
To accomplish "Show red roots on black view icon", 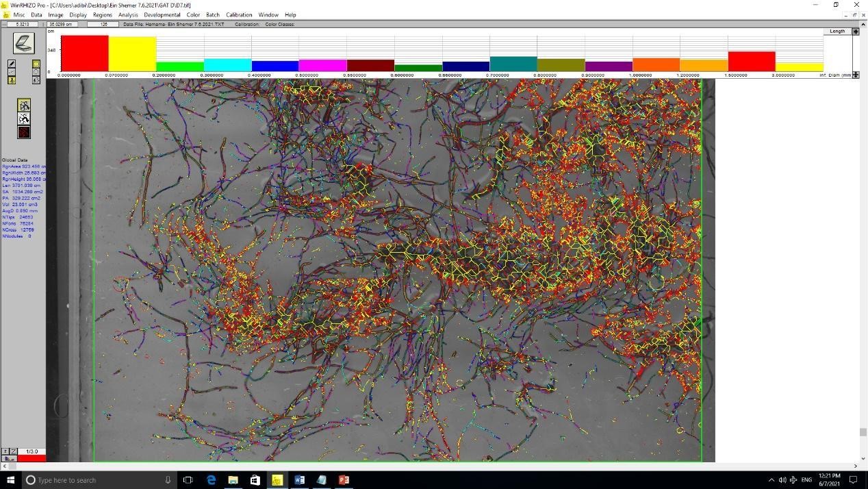I will [x=24, y=132].
